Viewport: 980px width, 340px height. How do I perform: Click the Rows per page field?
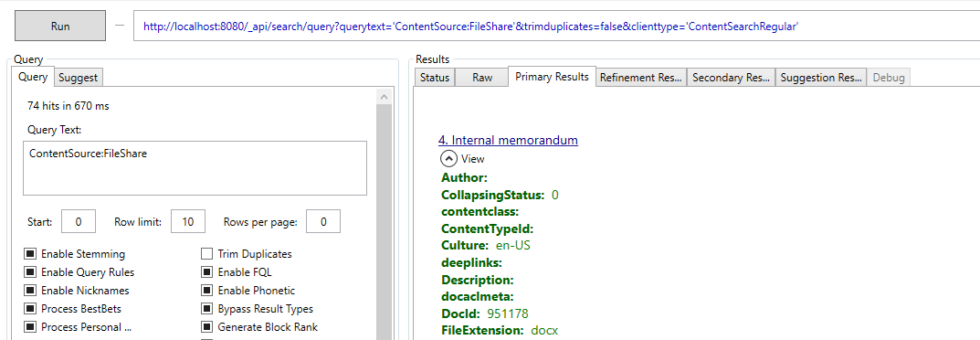tap(323, 222)
